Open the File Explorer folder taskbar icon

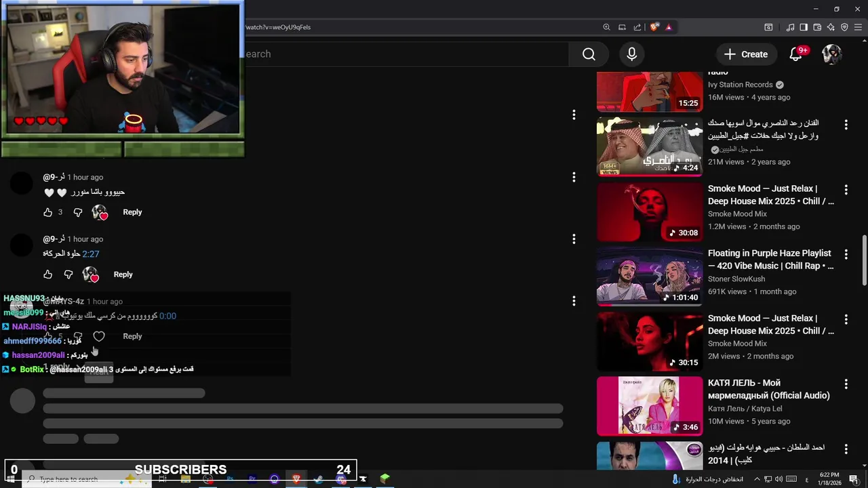point(186,479)
